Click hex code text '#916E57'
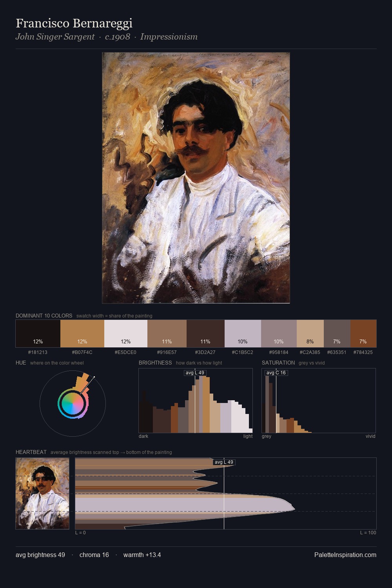This screenshot has height=588, width=392. coord(167,352)
